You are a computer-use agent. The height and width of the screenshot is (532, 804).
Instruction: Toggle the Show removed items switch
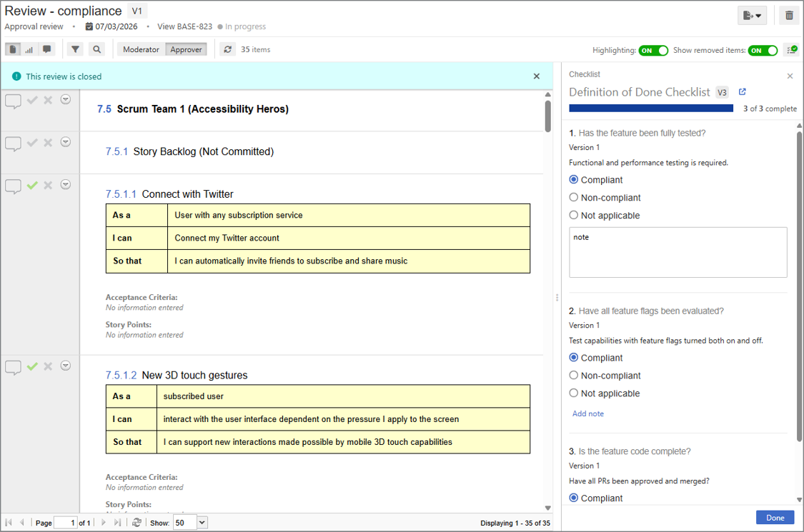coord(763,50)
